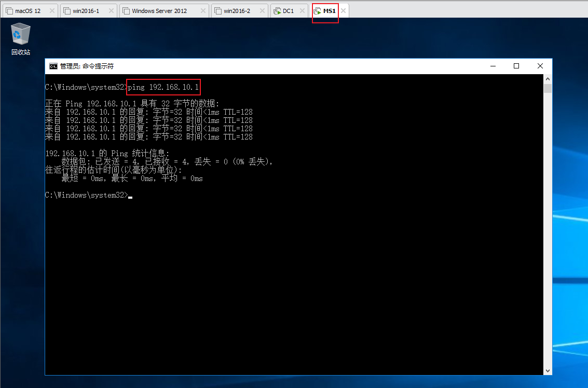Switch to the DC1 tab

click(x=289, y=11)
